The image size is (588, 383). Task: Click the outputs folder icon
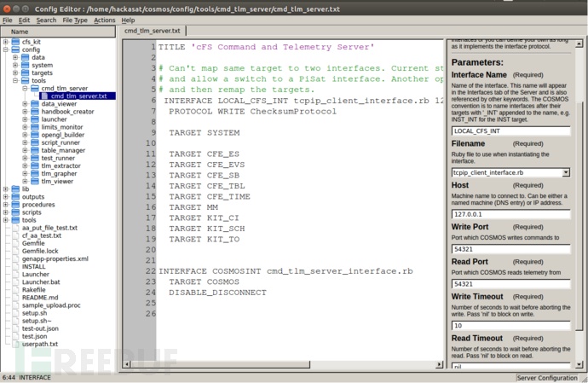(x=15, y=196)
